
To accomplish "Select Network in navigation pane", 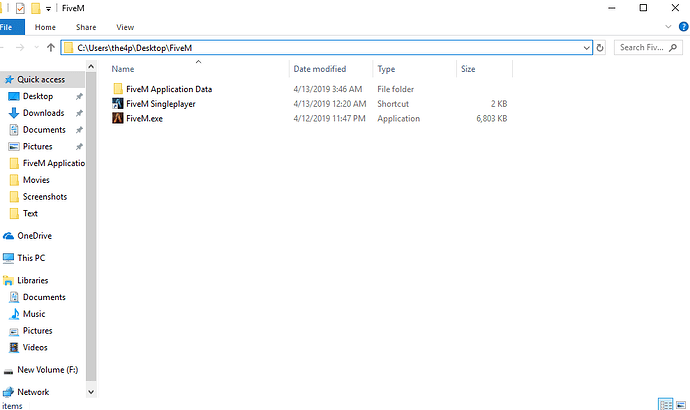I will pyautogui.click(x=33, y=392).
